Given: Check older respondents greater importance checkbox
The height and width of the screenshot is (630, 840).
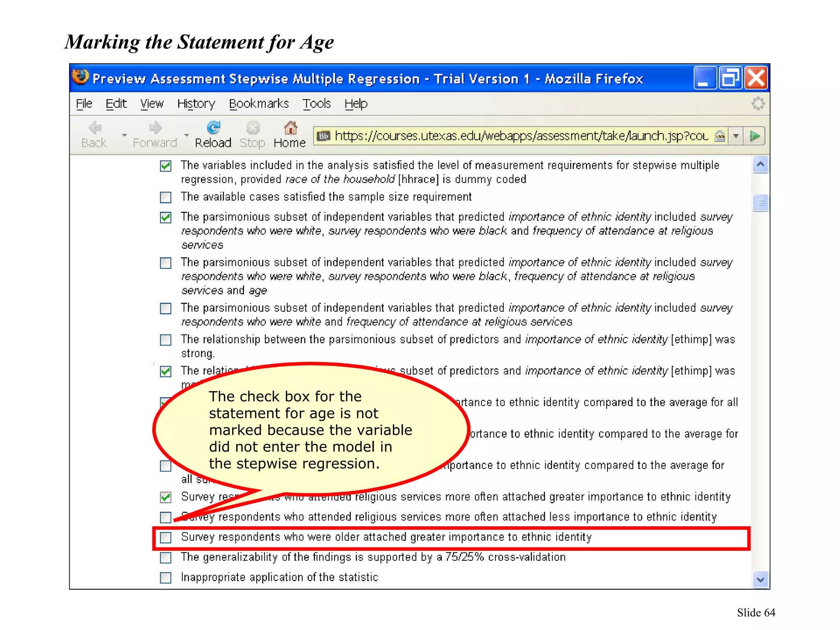Looking at the screenshot, I should tap(166, 538).
